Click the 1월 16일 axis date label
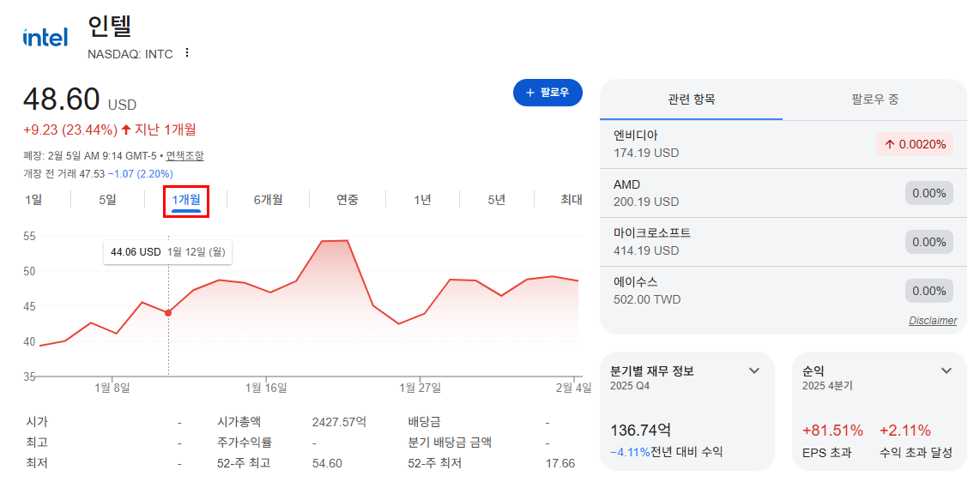 click(x=266, y=389)
